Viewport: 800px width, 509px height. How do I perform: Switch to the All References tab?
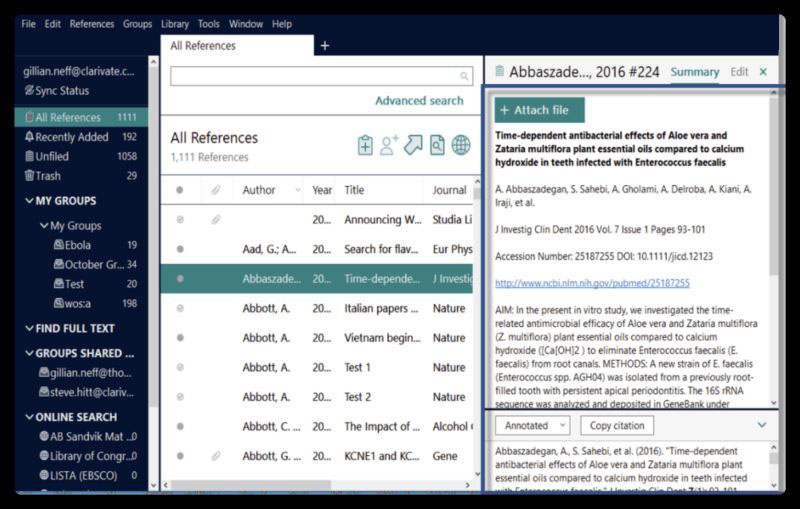pyautogui.click(x=237, y=45)
